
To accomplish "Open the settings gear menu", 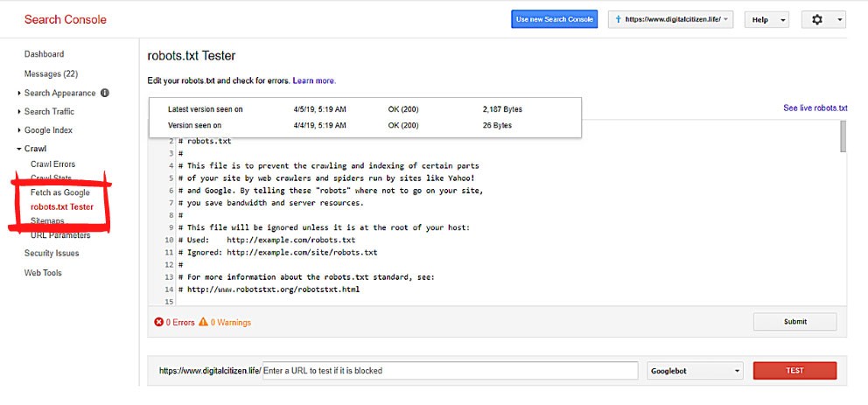I will [823, 20].
